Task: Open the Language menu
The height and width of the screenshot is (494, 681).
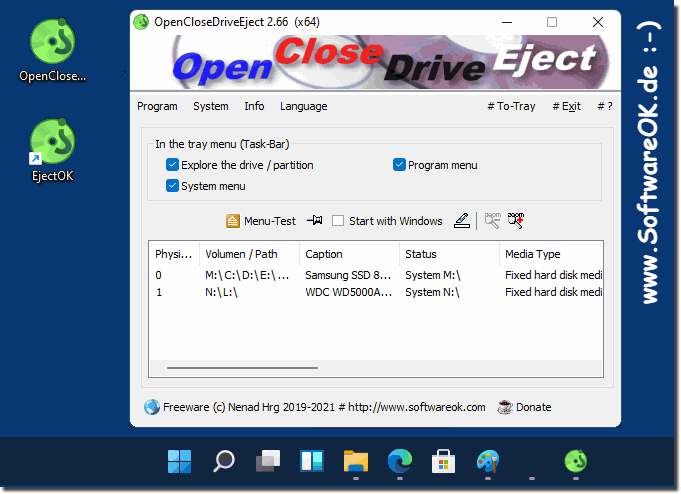Action: coord(304,106)
